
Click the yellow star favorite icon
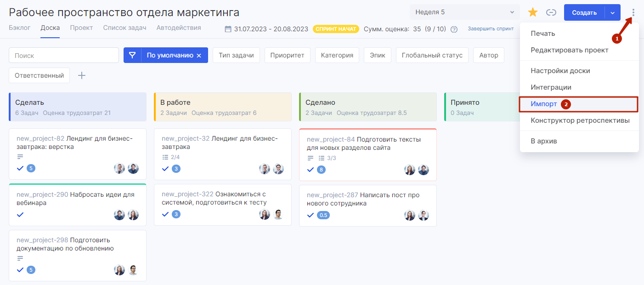[x=533, y=12]
